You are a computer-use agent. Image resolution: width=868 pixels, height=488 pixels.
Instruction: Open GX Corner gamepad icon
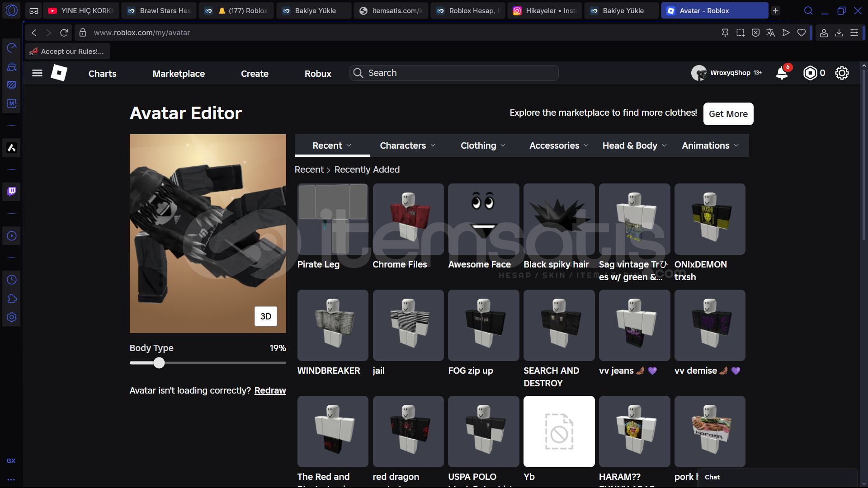pos(34,10)
